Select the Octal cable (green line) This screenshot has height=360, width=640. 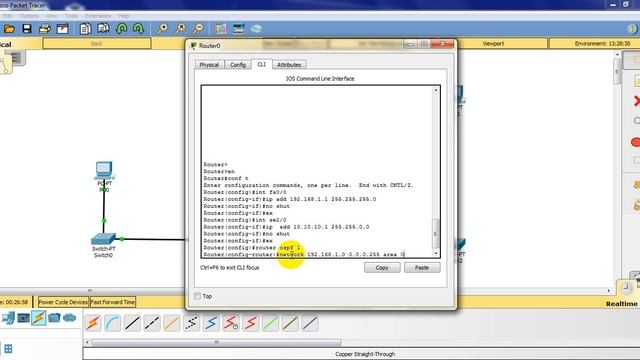270,323
